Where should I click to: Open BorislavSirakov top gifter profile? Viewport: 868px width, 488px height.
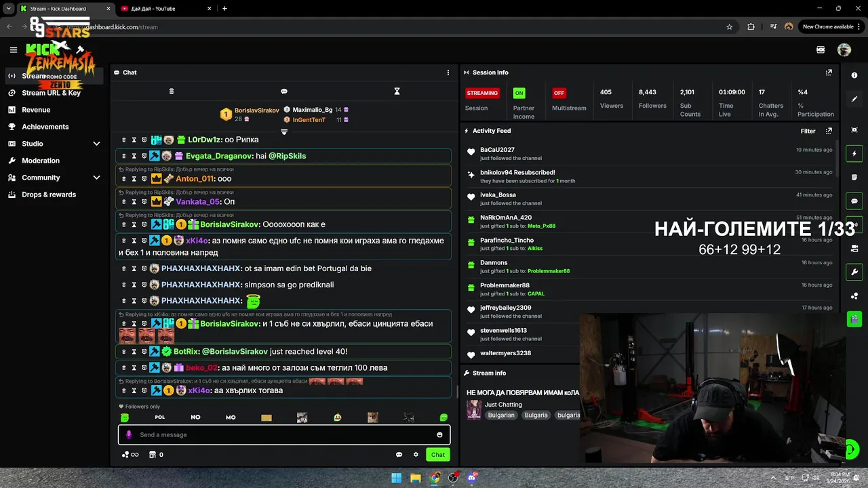tap(256, 110)
